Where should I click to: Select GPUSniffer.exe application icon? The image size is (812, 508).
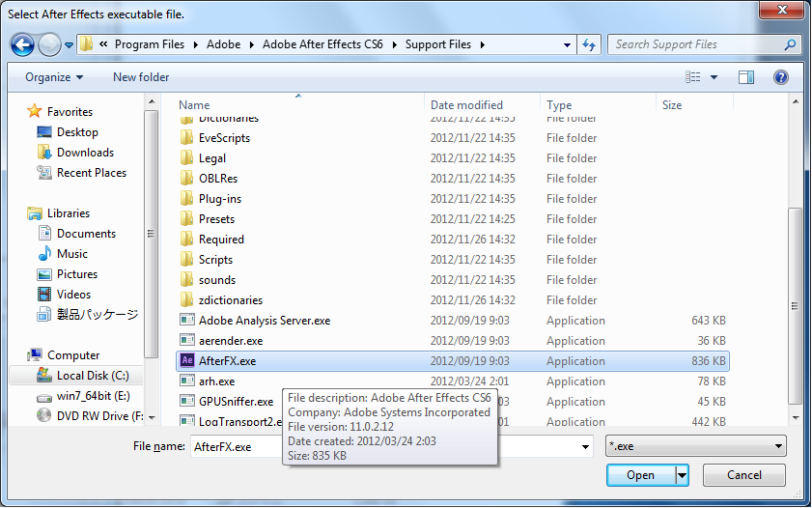click(x=187, y=401)
